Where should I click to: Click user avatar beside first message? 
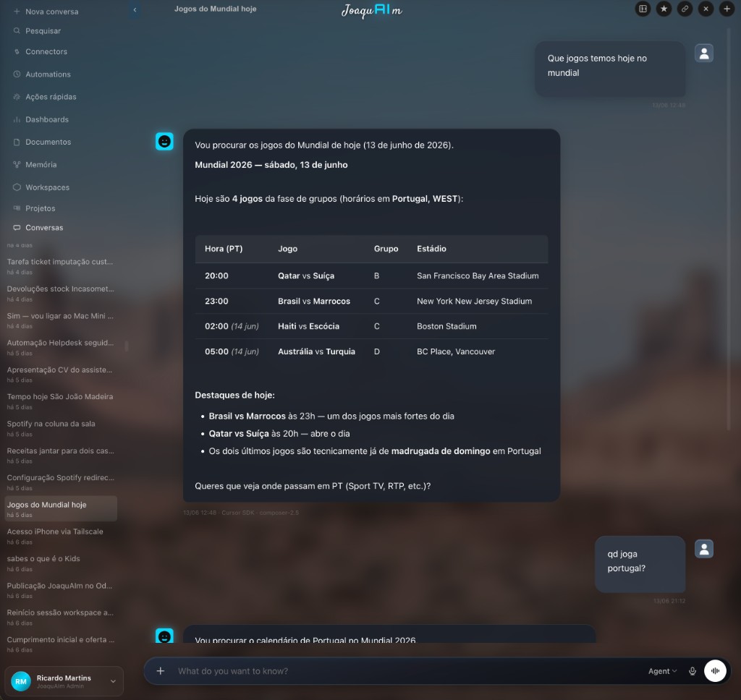pyautogui.click(x=703, y=54)
